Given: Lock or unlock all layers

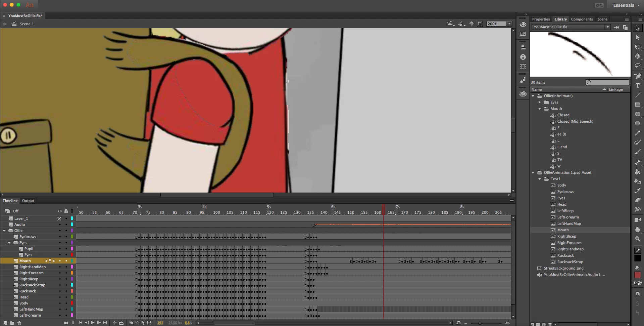Looking at the screenshot, I should pyautogui.click(x=66, y=211).
